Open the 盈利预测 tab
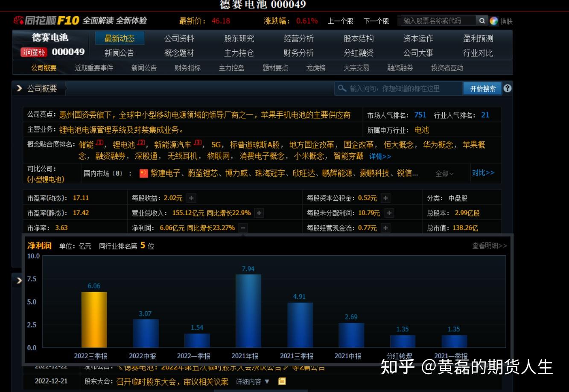 click(478, 38)
